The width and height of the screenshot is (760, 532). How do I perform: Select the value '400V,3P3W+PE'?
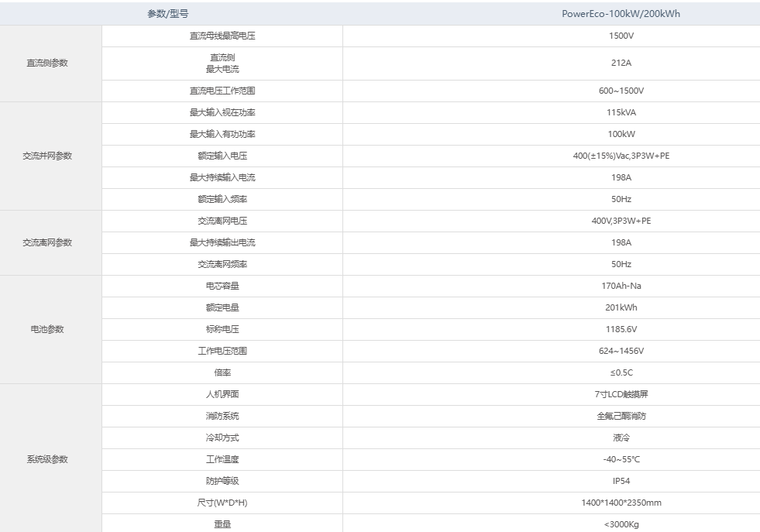click(621, 221)
